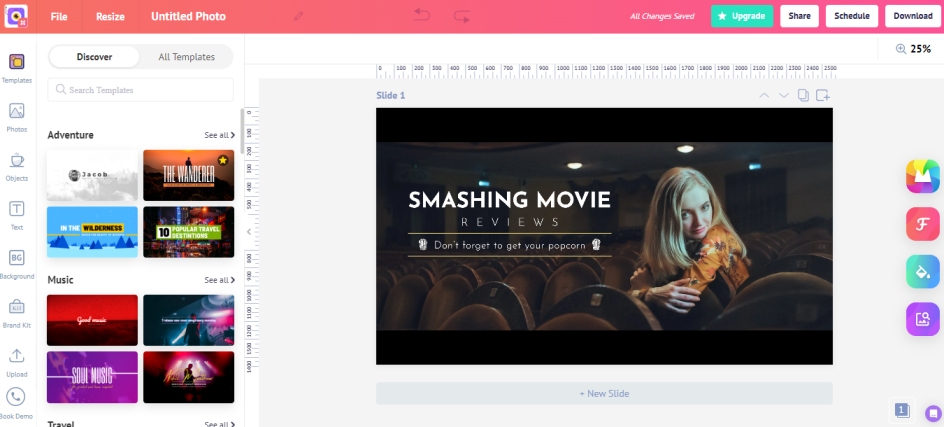Open the slide pages counter icon

(902, 410)
